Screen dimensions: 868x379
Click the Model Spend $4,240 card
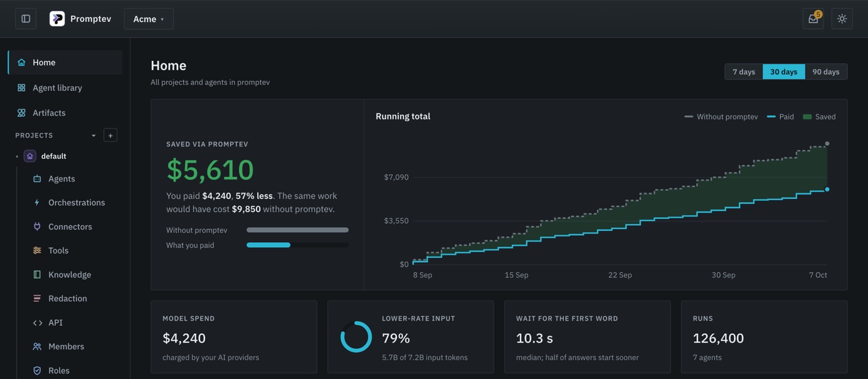coord(234,337)
